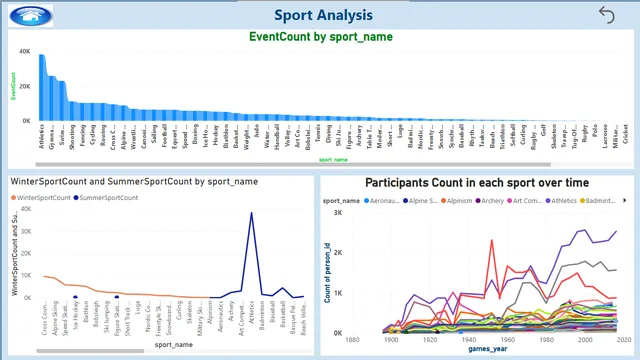Pick Archery legend item
Viewport: 640px width, 360px height.
(489, 201)
